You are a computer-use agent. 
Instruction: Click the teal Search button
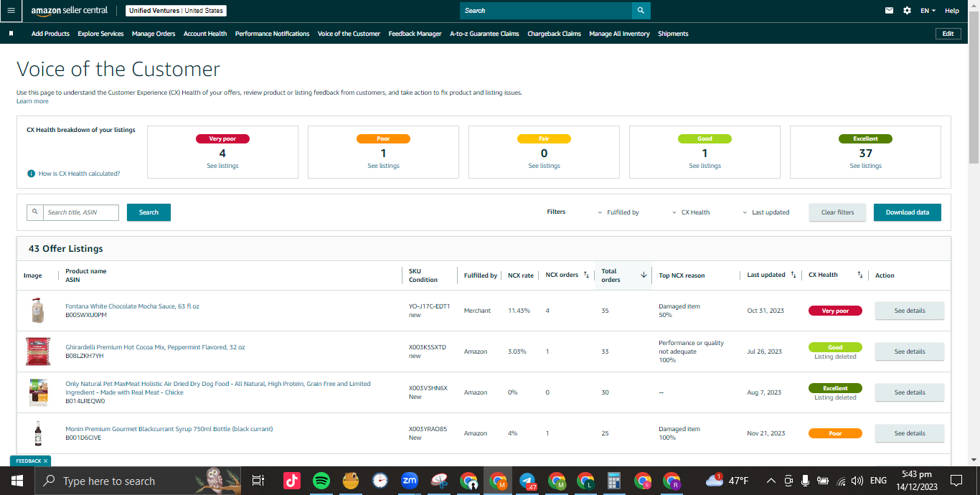149,212
